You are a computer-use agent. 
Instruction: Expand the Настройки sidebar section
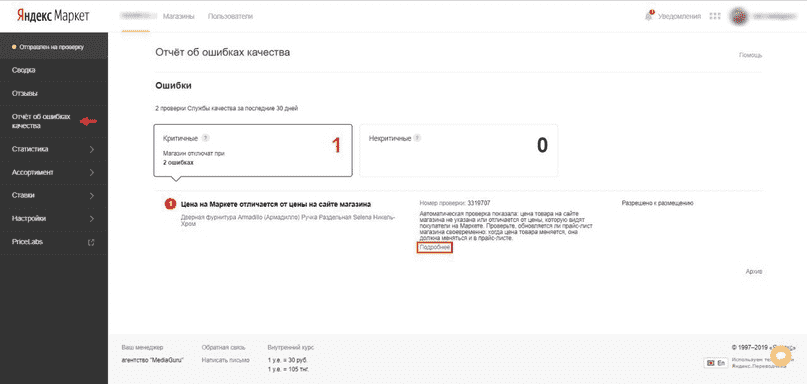[54, 219]
